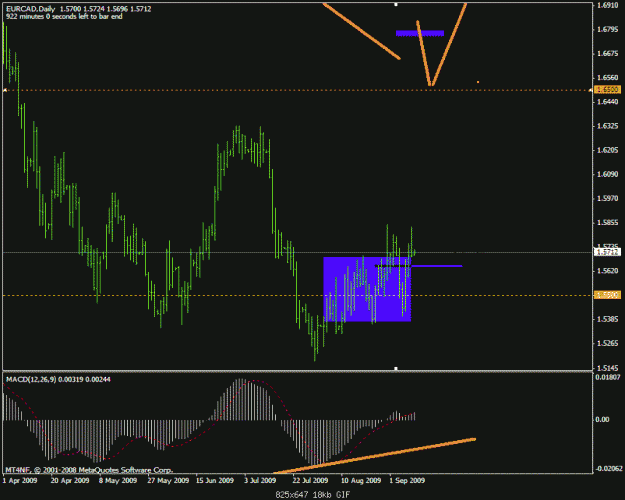Select the 1.6205 price axis label
The width and height of the screenshot is (625, 500).
(x=607, y=150)
